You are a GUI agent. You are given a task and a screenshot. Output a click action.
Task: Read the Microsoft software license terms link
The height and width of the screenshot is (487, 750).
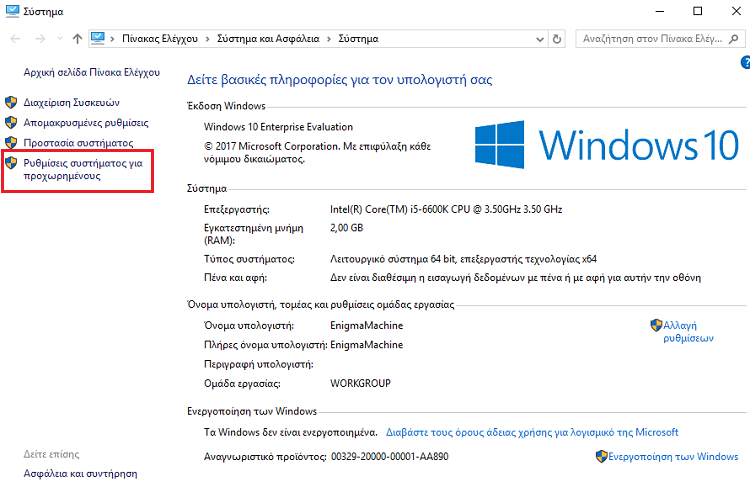(x=532, y=432)
